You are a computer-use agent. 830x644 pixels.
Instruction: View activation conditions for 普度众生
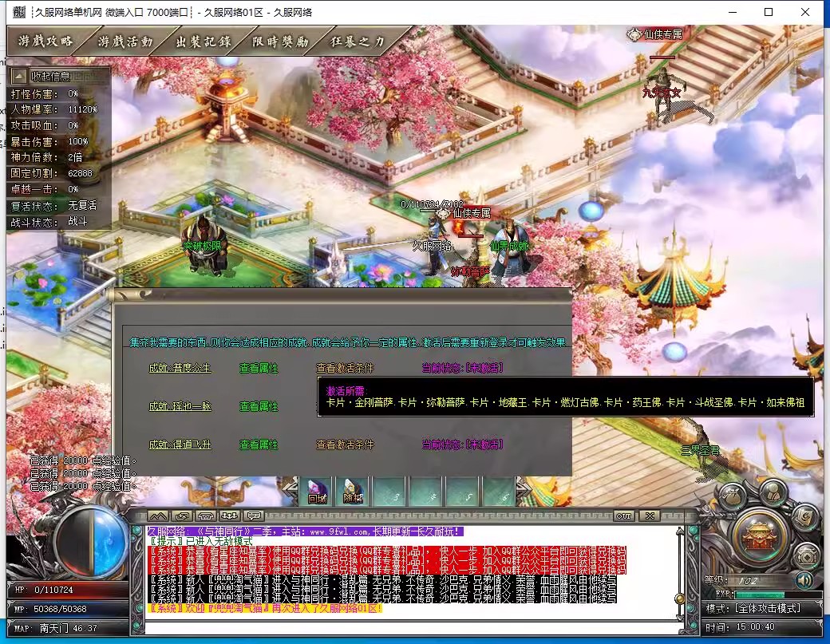point(345,368)
